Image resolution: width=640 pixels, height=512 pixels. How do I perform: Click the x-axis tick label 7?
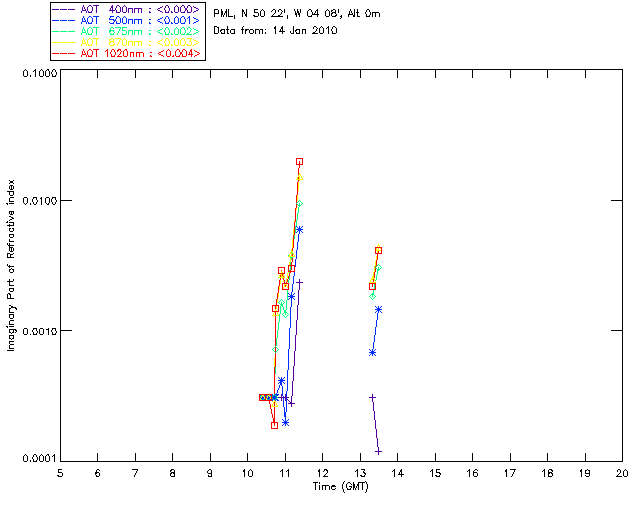(x=135, y=473)
